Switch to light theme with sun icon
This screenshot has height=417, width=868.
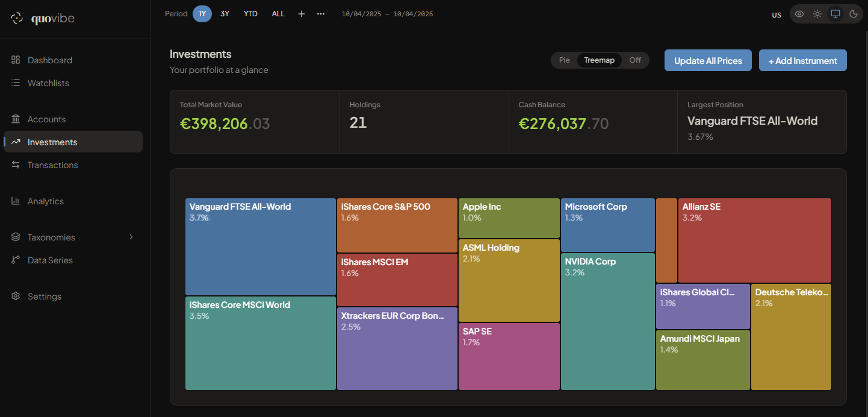tap(817, 14)
